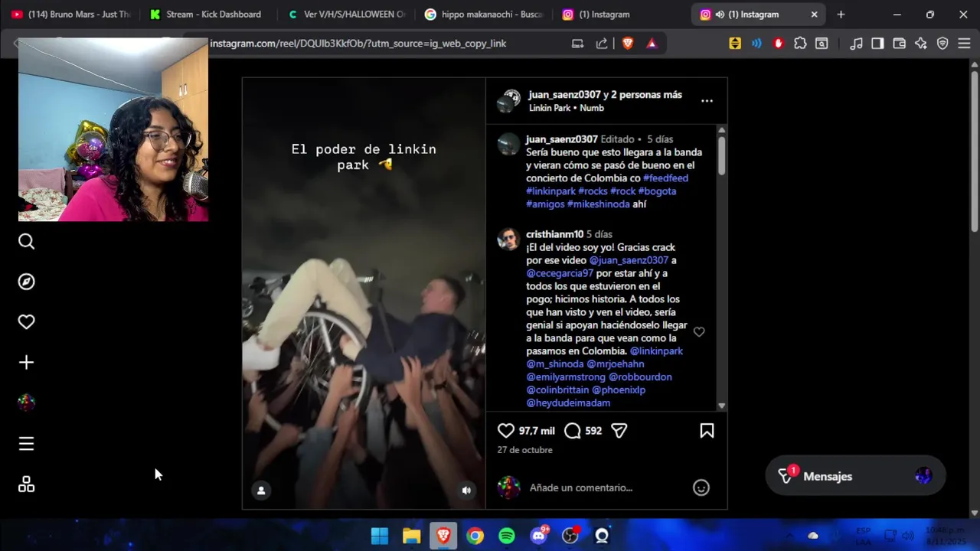Click install app icon in address bar

[x=578, y=44]
